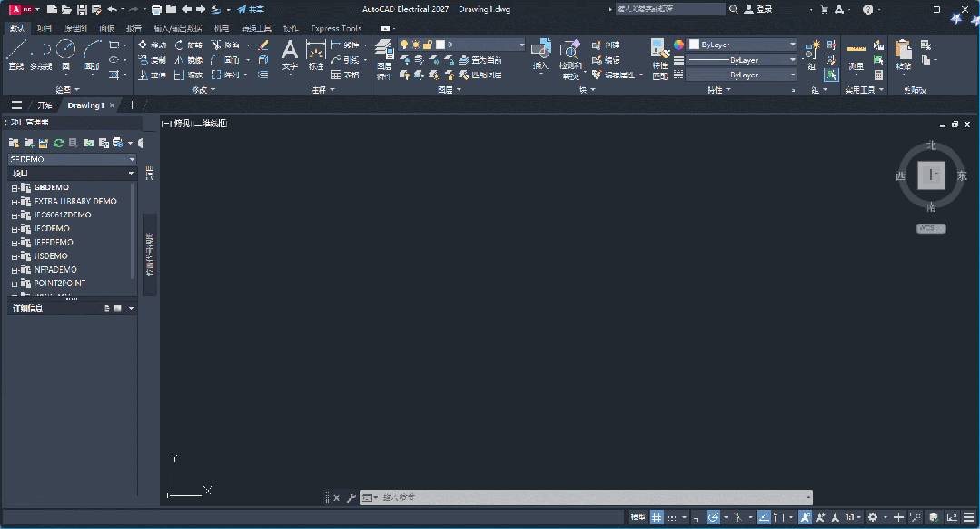The image size is (980, 529).
Task: Expand the Modify (修改) panel
Action: pyautogui.click(x=203, y=90)
